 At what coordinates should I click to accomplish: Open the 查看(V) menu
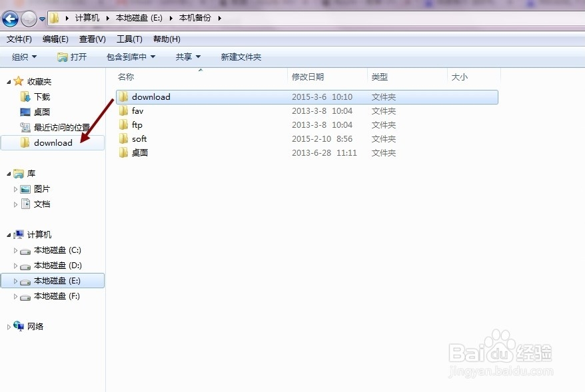pos(92,39)
